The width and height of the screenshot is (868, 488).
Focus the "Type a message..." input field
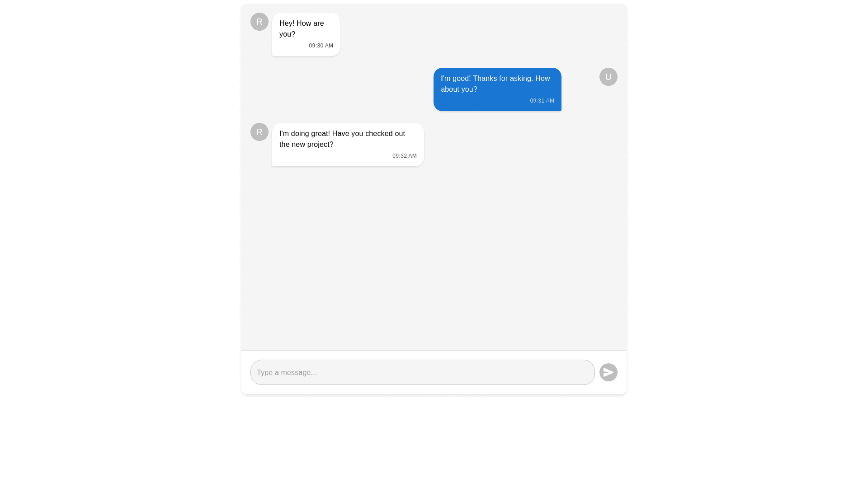(x=422, y=372)
